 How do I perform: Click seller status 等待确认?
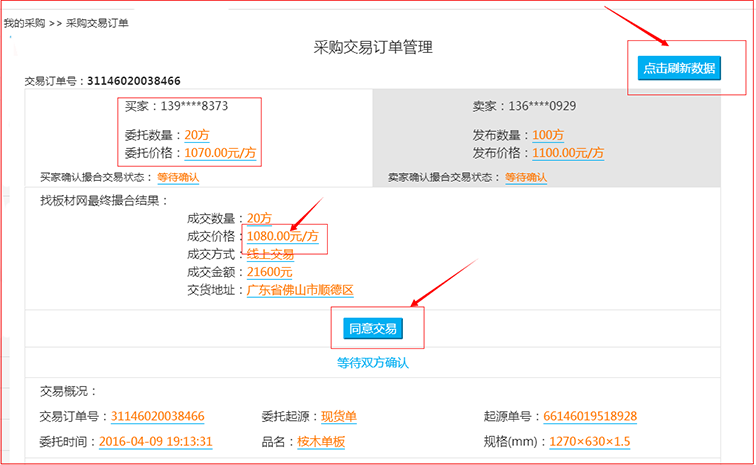pyautogui.click(x=526, y=178)
